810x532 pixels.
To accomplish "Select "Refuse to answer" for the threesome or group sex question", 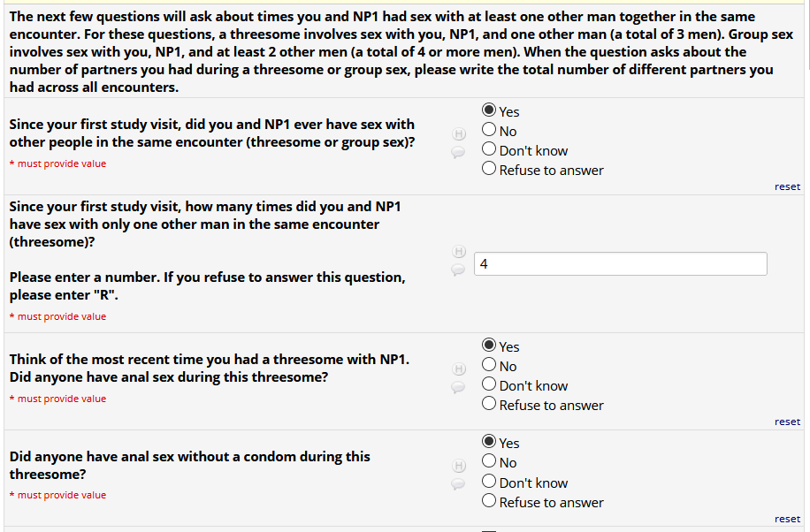I will (489, 170).
